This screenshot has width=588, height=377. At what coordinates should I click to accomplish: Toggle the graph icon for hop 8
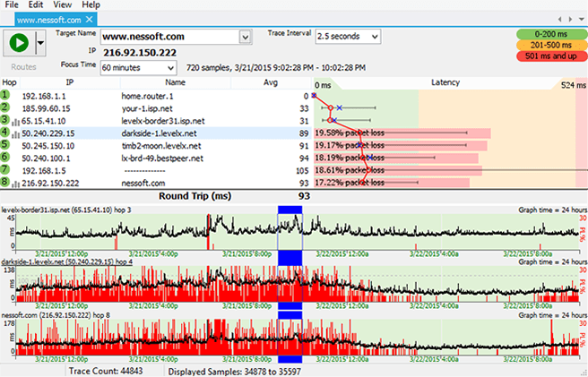coord(14,183)
